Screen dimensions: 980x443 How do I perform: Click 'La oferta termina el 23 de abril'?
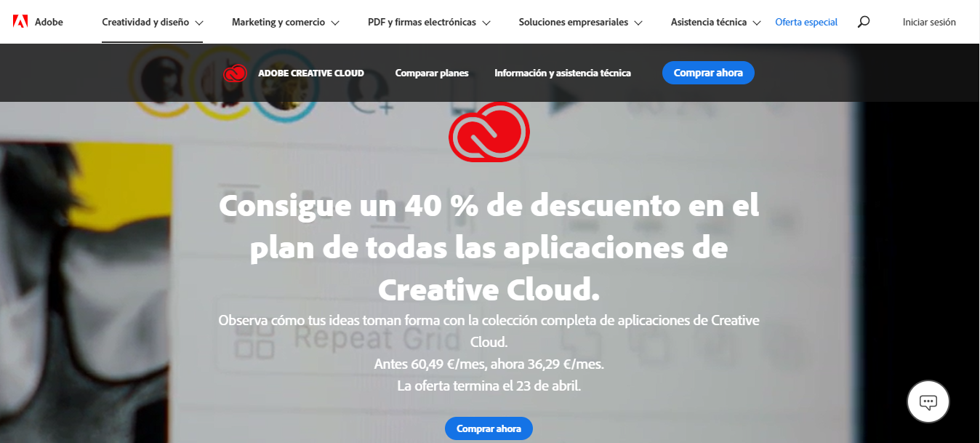pos(489,386)
